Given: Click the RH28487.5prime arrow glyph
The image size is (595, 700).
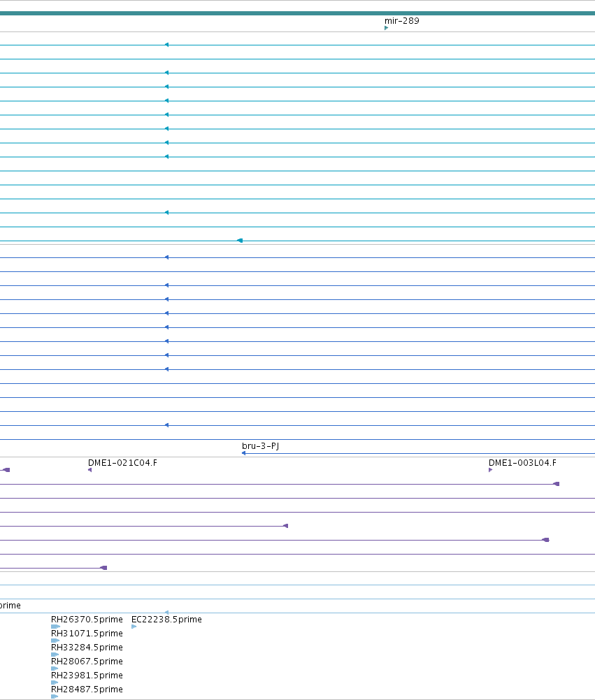Looking at the screenshot, I should 55,697.
